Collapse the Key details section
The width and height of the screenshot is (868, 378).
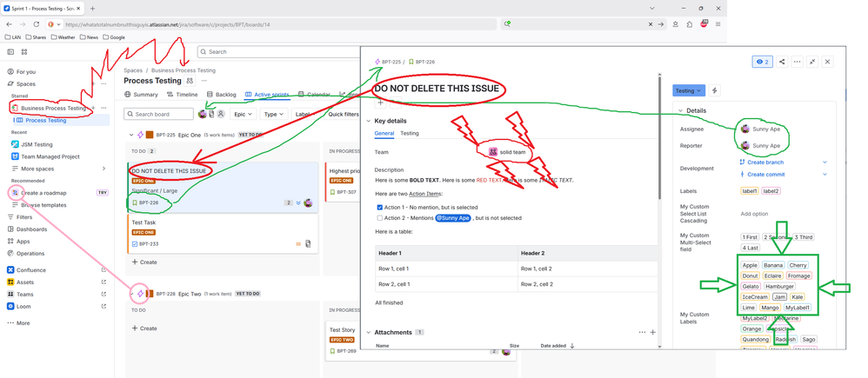[x=369, y=121]
